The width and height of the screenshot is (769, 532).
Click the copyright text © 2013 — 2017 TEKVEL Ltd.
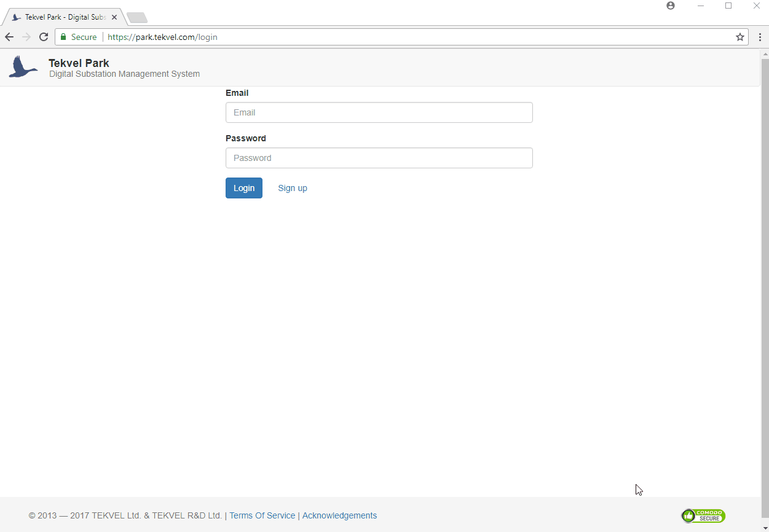(125, 515)
